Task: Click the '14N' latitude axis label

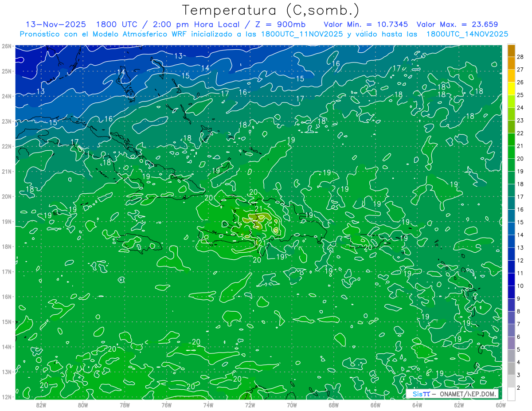Action: [x=7, y=347]
